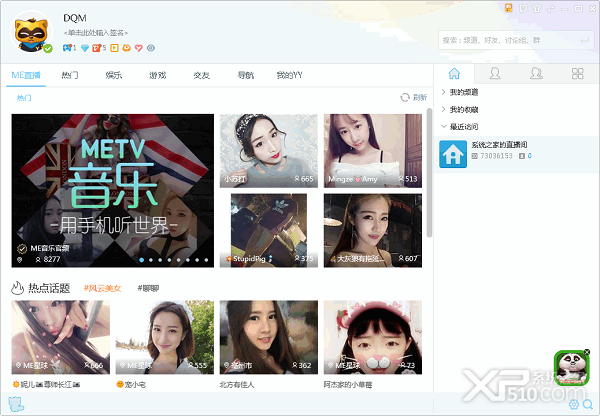Open the skin (shirt) icon in title bar

click(537, 8)
